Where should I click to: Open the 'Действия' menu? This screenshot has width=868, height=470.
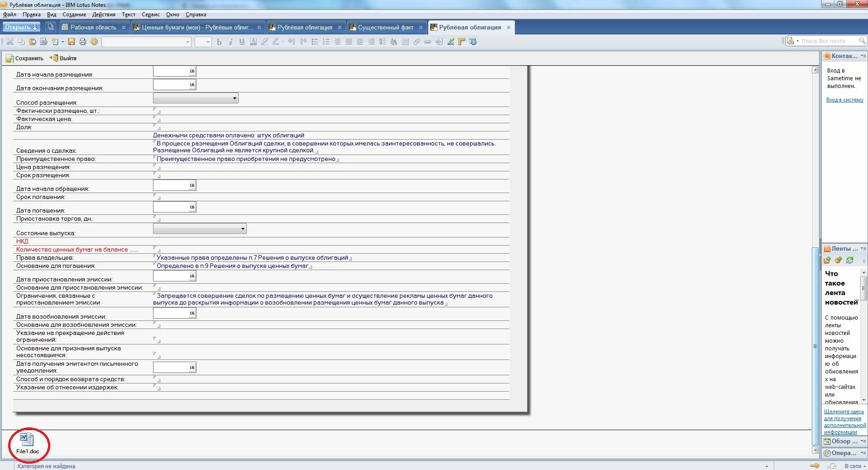pyautogui.click(x=104, y=15)
